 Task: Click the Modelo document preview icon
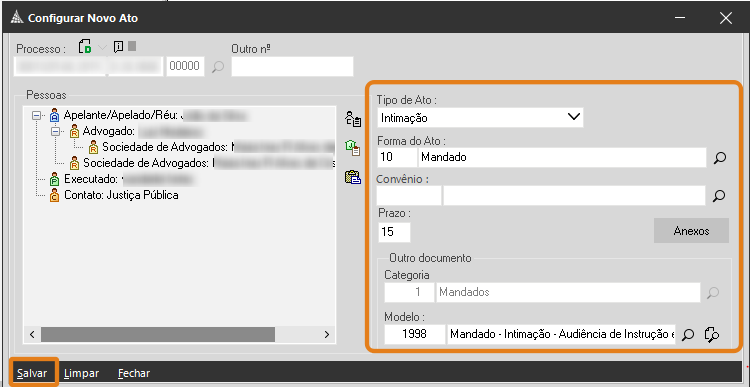tap(712, 334)
